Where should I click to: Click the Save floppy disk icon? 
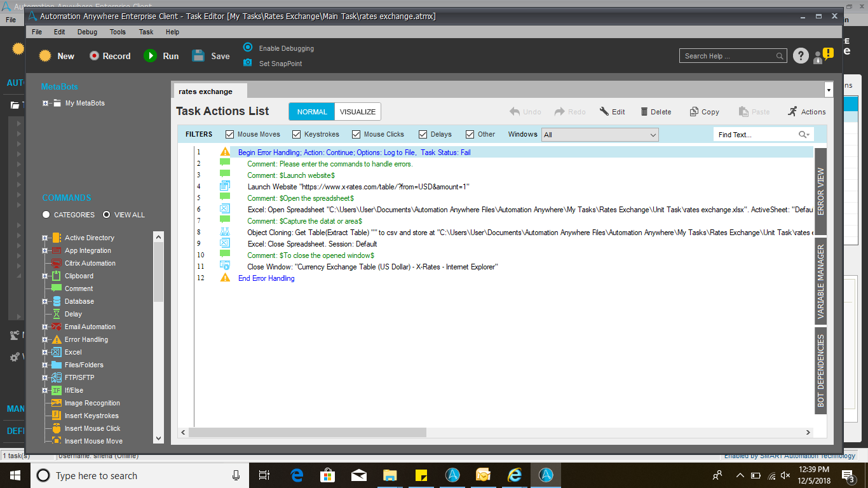[198, 56]
